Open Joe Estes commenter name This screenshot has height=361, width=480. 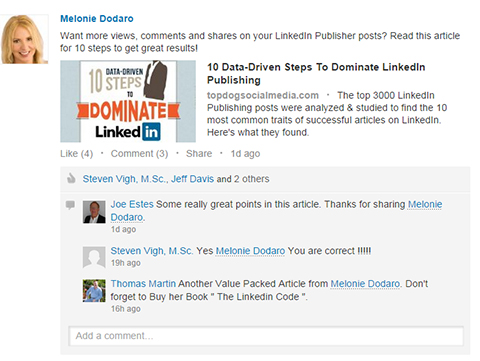132,204
